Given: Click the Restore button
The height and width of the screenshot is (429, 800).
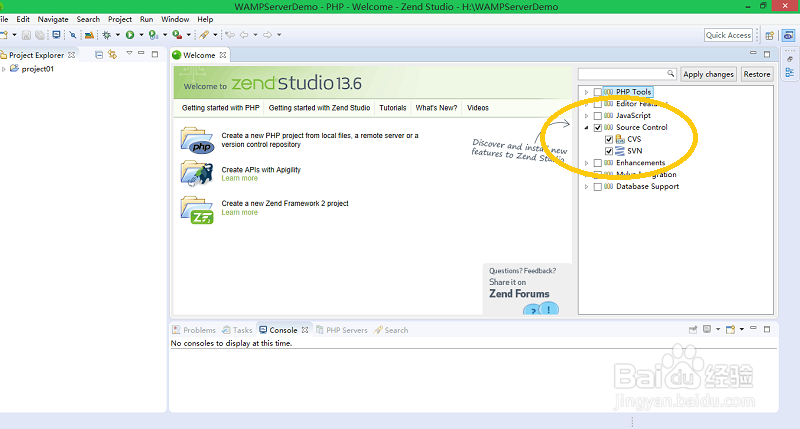Looking at the screenshot, I should pos(757,74).
